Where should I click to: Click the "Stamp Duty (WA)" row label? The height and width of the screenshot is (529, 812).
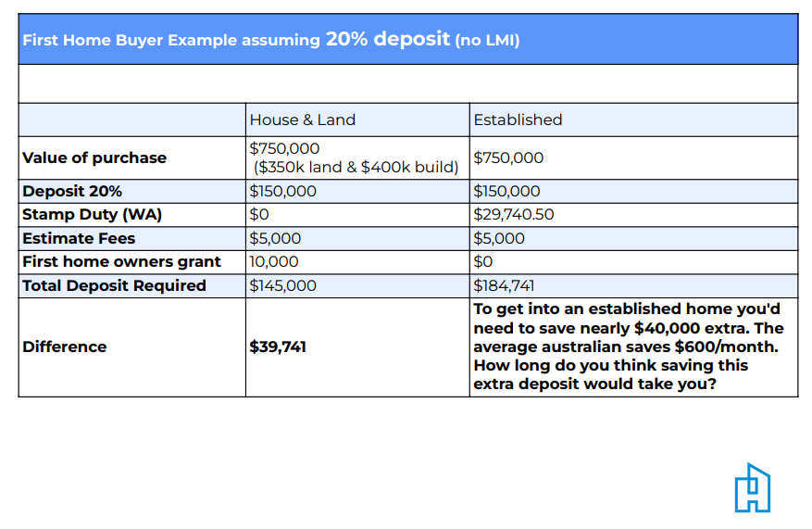click(93, 214)
